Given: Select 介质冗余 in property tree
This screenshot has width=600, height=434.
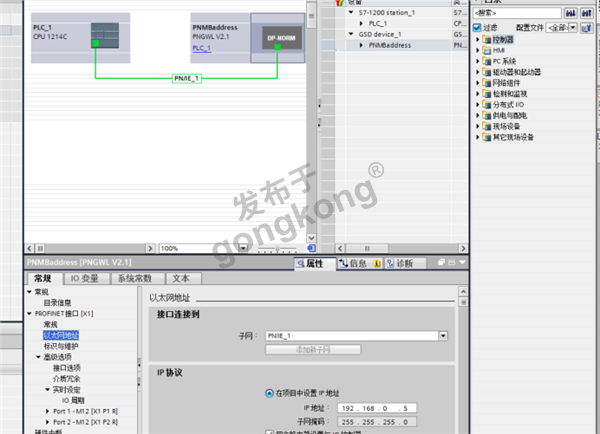Looking at the screenshot, I should tap(67, 379).
